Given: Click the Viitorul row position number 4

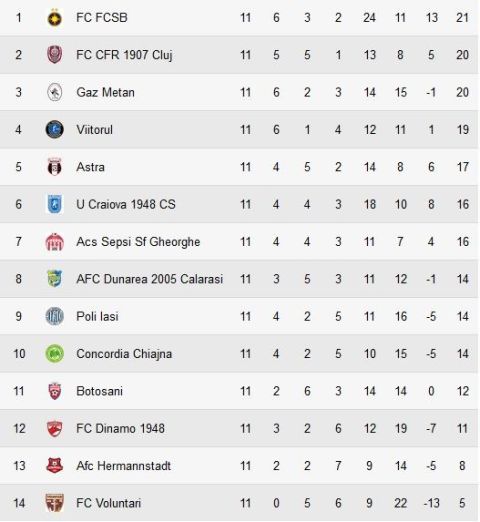Looking at the screenshot, I should pyautogui.click(x=19, y=130).
